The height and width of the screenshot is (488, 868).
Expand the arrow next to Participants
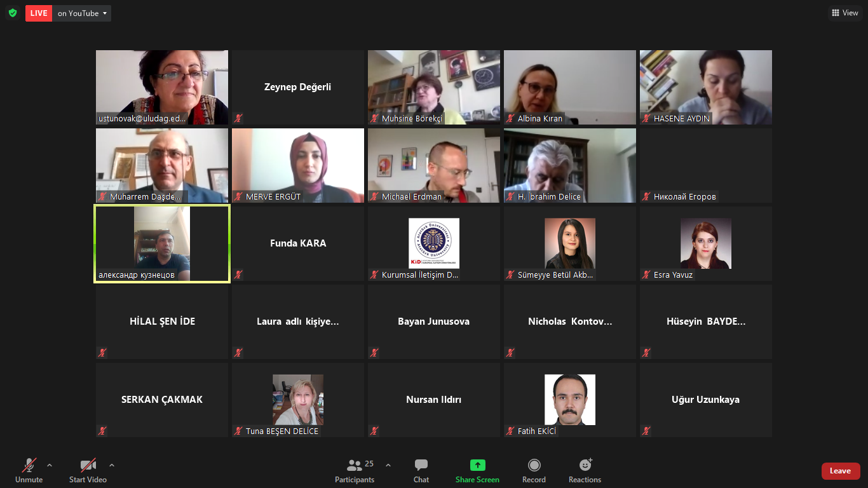coord(388,465)
